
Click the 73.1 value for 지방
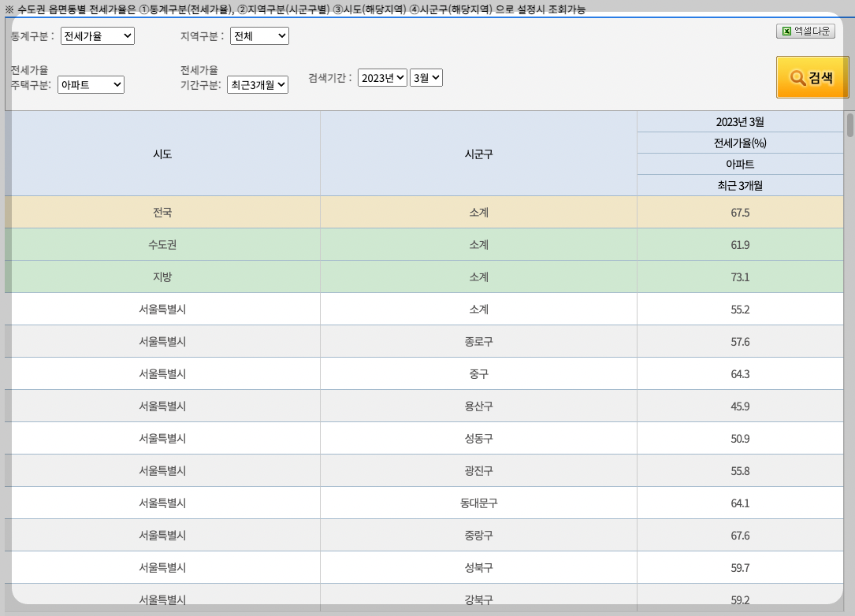[740, 276]
